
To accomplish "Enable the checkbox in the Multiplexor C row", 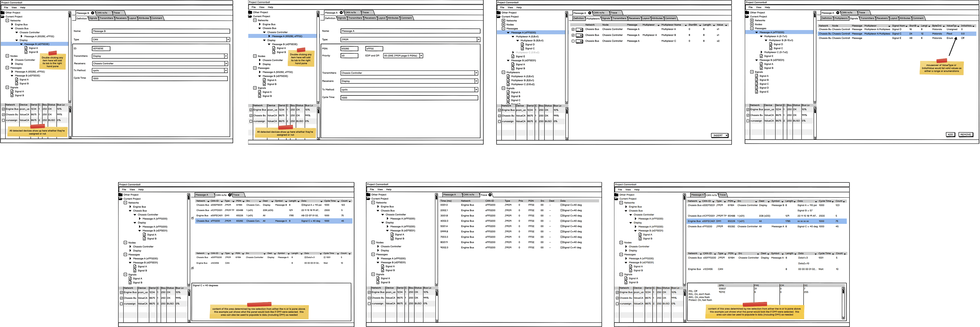I will 573,41.
